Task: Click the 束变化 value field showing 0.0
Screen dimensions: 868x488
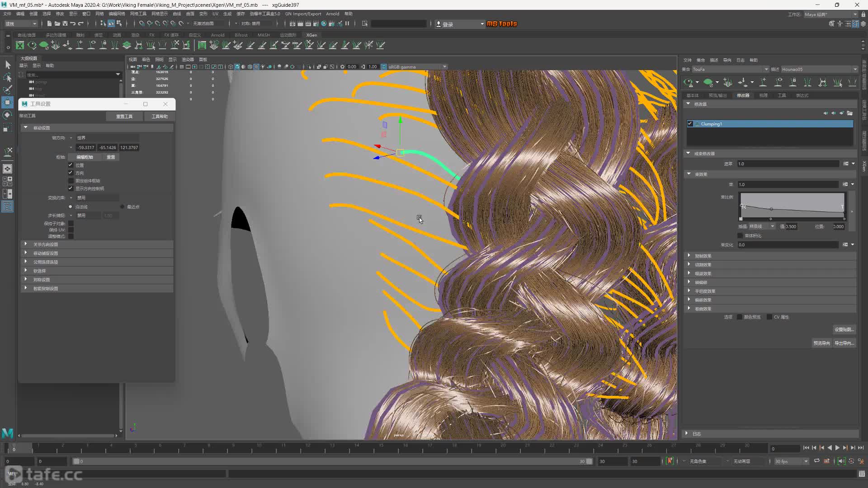Action: [x=788, y=244]
